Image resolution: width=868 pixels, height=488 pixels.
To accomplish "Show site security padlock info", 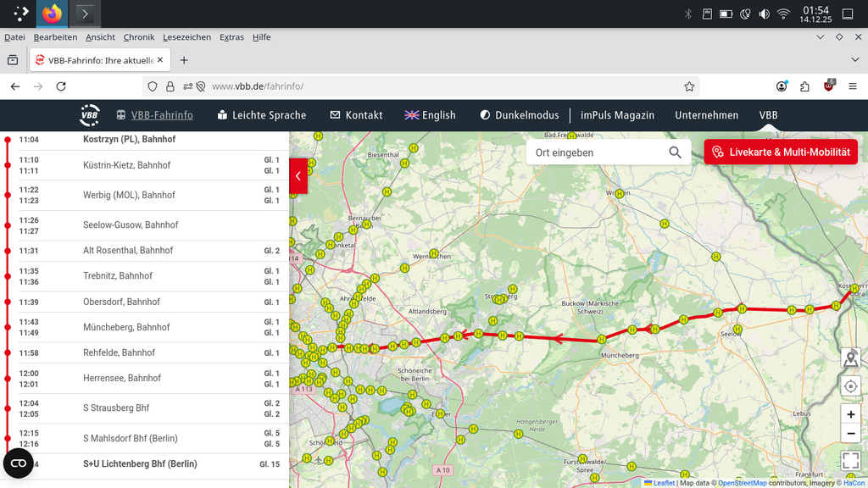I will pos(170,86).
